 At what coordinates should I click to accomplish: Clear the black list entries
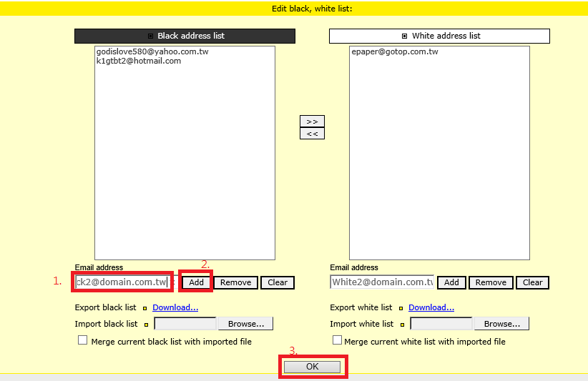(x=278, y=282)
